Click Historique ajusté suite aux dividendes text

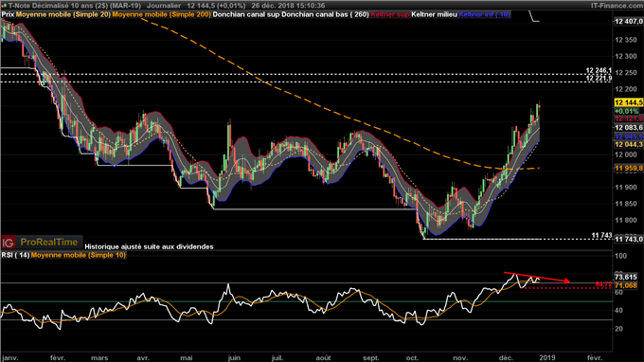coord(149,247)
